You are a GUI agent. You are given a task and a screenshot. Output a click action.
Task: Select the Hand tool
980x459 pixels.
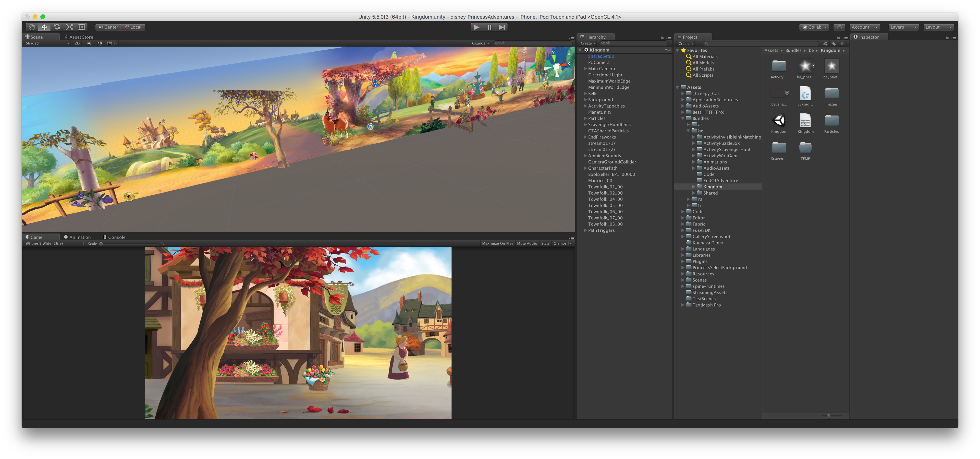coord(32,27)
